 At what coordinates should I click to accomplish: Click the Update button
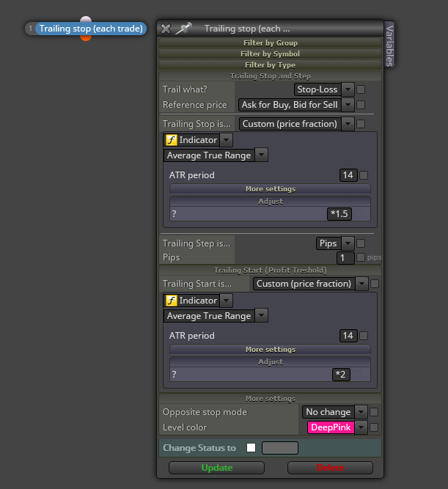coord(216,468)
